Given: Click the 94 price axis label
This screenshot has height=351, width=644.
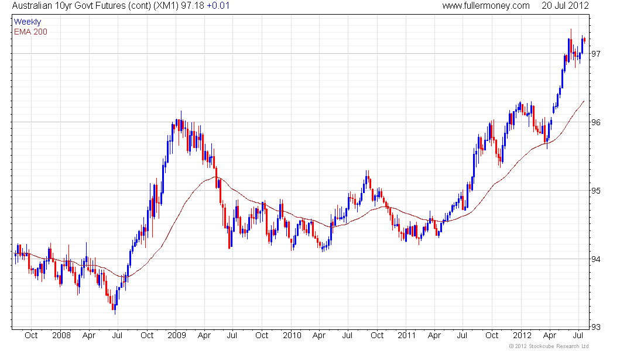Looking at the screenshot, I should [x=596, y=259].
